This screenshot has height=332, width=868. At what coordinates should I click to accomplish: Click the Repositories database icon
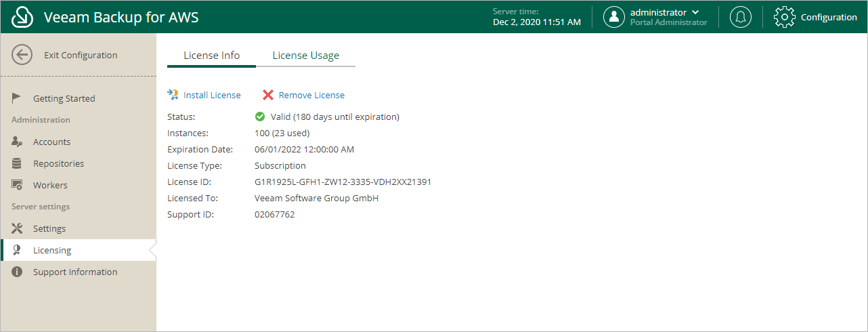coord(18,163)
